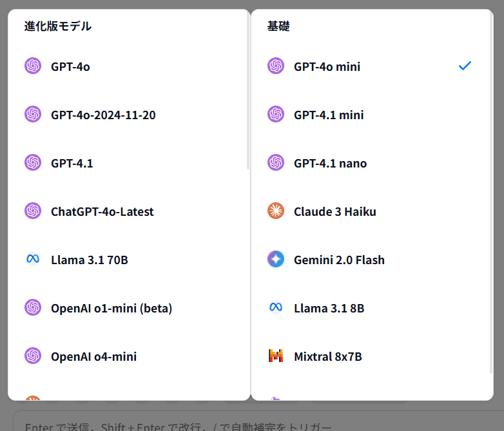This screenshot has width=504, height=431.
Task: Click the Gemini icon beside Gemini 2.0 Flash
Action: coord(276,259)
